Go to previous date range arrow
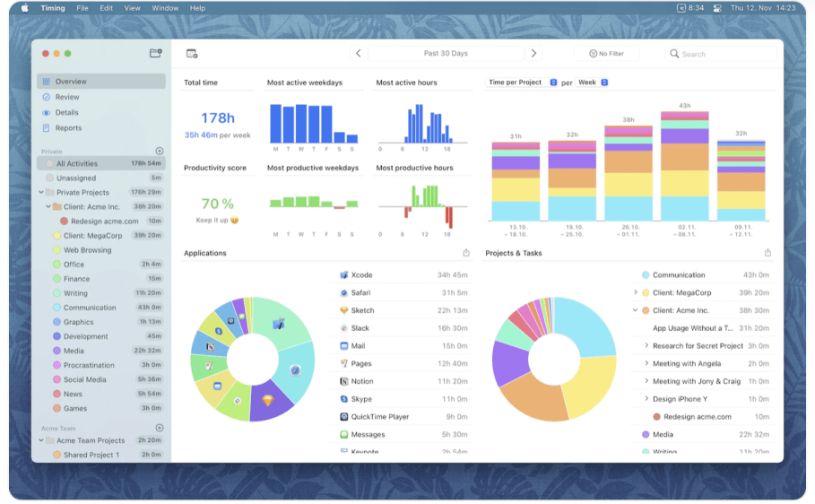This screenshot has width=815, height=504. click(358, 53)
